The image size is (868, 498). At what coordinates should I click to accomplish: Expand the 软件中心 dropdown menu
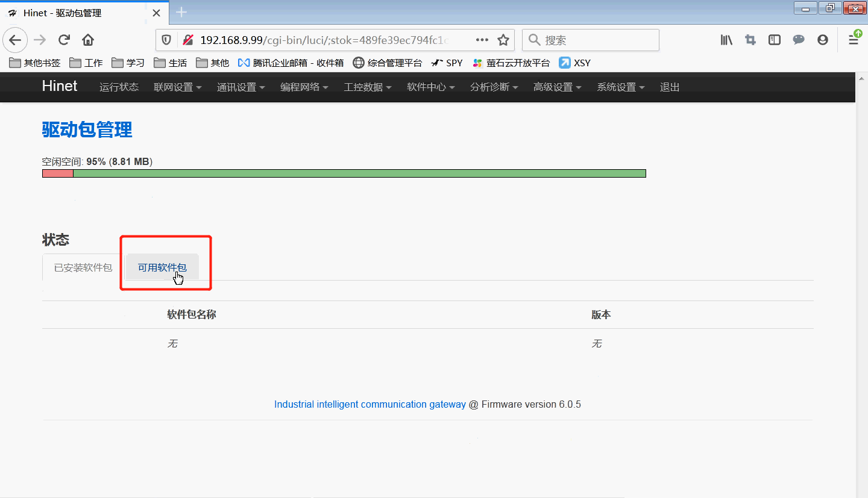(x=430, y=87)
